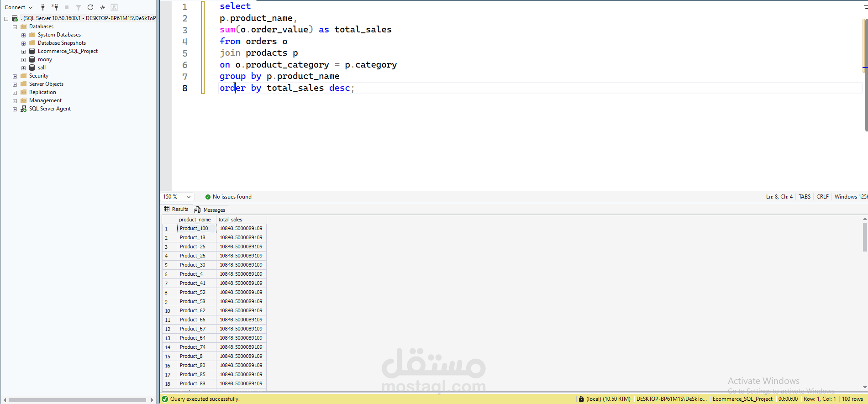
Task: Click the product_name column header
Action: coord(196,220)
